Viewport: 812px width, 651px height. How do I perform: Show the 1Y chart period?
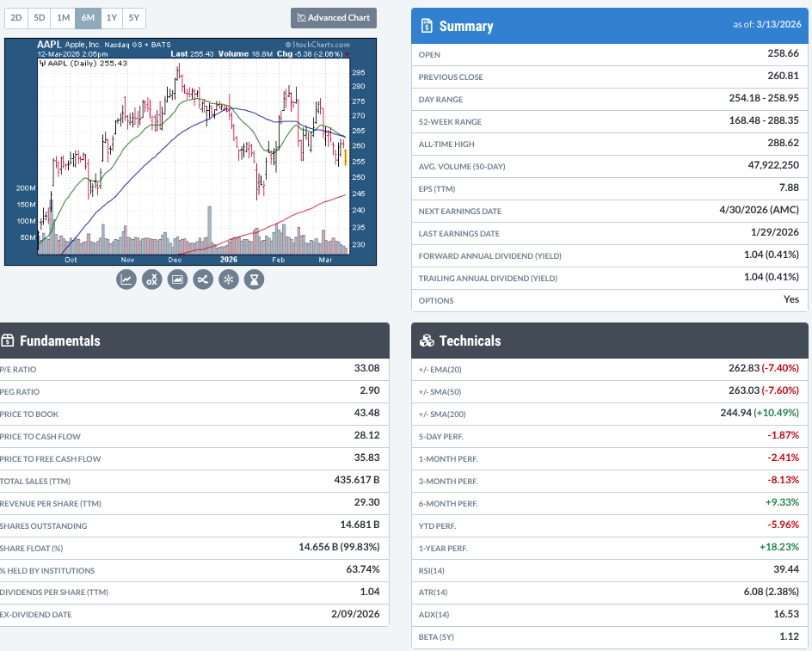[x=112, y=18]
